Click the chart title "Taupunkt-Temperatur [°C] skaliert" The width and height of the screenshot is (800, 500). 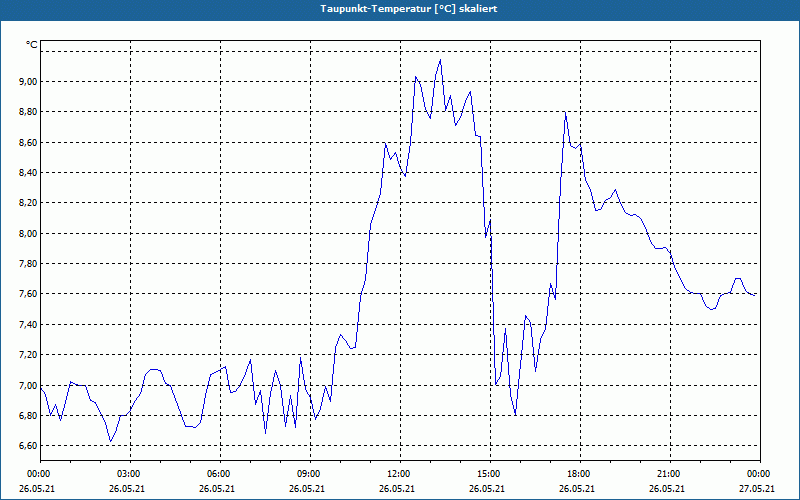409,9
